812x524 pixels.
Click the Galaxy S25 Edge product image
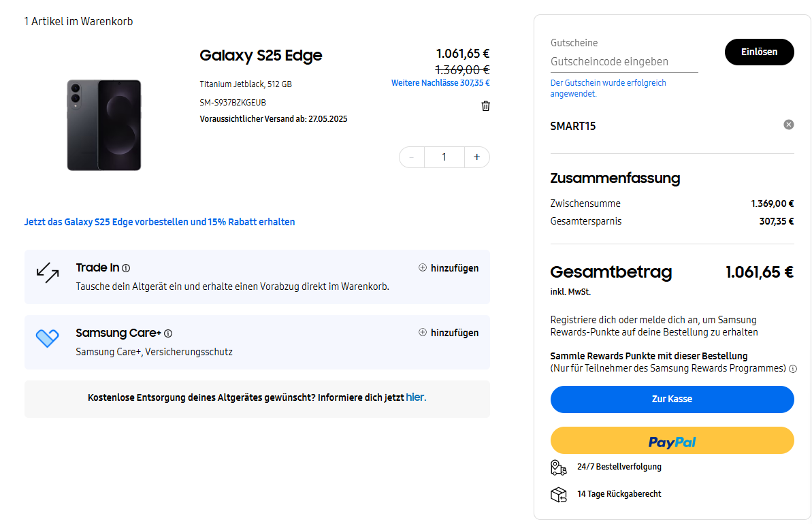pyautogui.click(x=104, y=125)
